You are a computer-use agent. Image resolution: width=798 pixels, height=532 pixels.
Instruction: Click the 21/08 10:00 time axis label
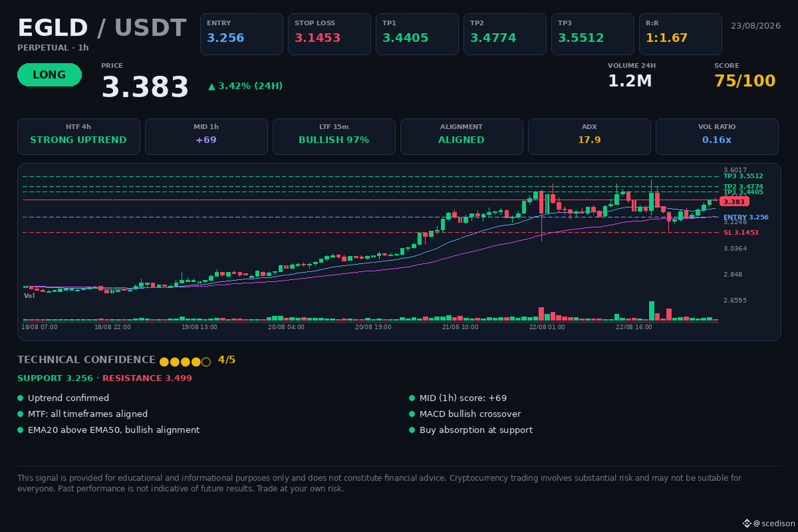coord(460,327)
